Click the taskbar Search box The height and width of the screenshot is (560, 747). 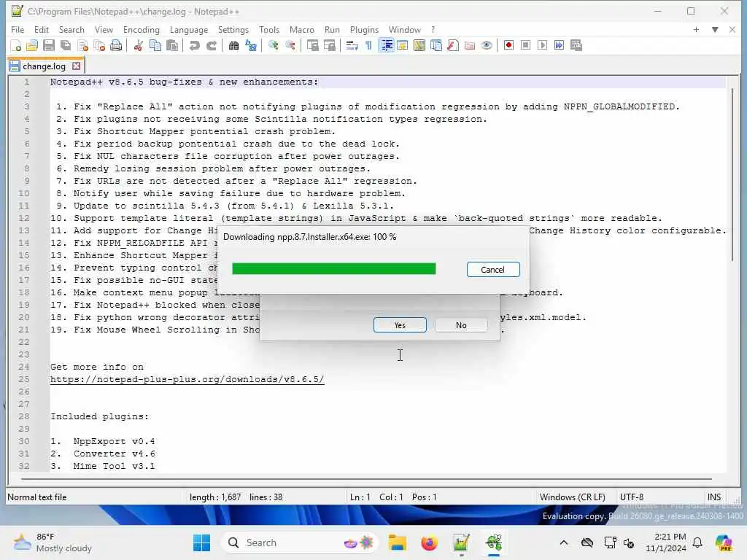coord(299,542)
